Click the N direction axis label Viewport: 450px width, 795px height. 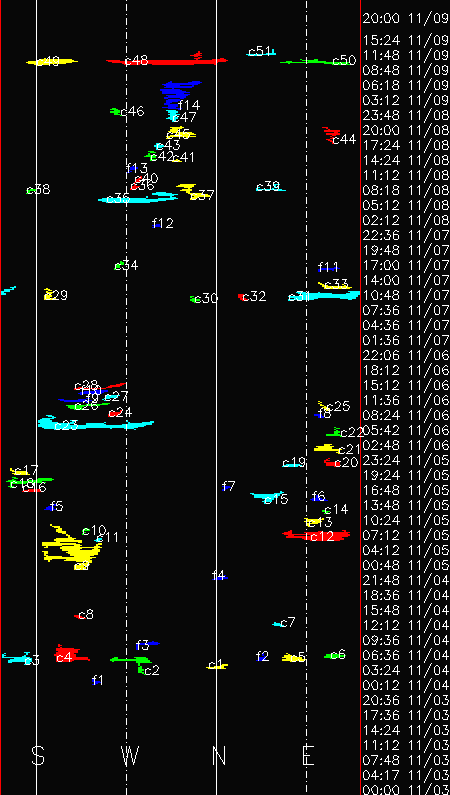click(x=219, y=755)
